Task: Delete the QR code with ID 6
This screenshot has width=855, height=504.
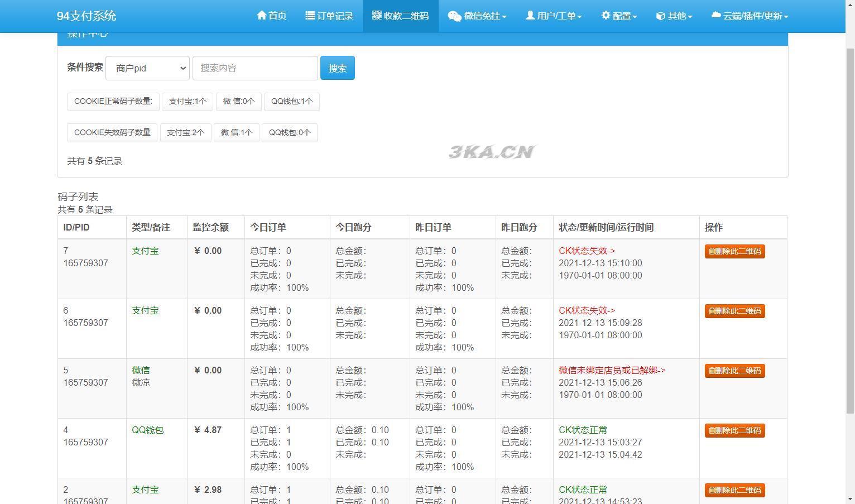Action: click(x=734, y=311)
